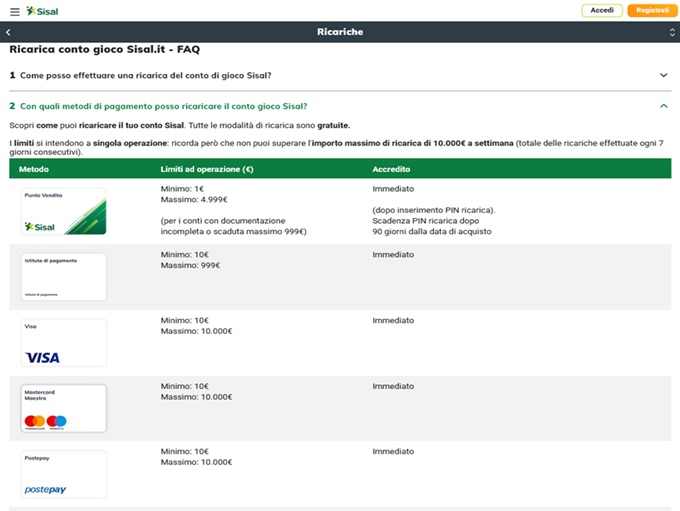Expand the first FAQ question chevron
The width and height of the screenshot is (680, 511).
(664, 75)
